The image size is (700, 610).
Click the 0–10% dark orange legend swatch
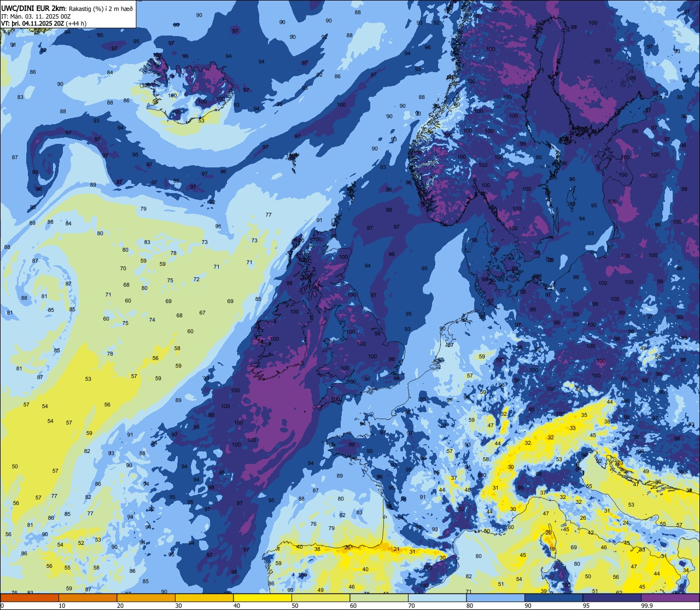point(30,597)
